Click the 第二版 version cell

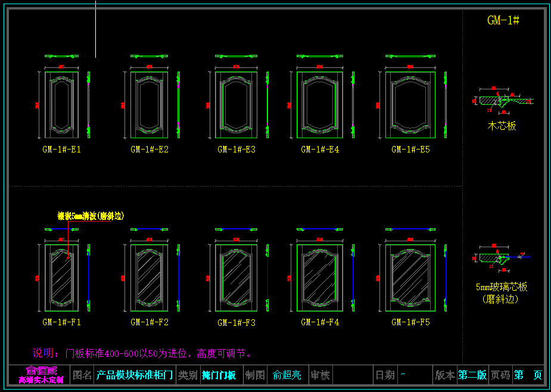click(x=472, y=375)
